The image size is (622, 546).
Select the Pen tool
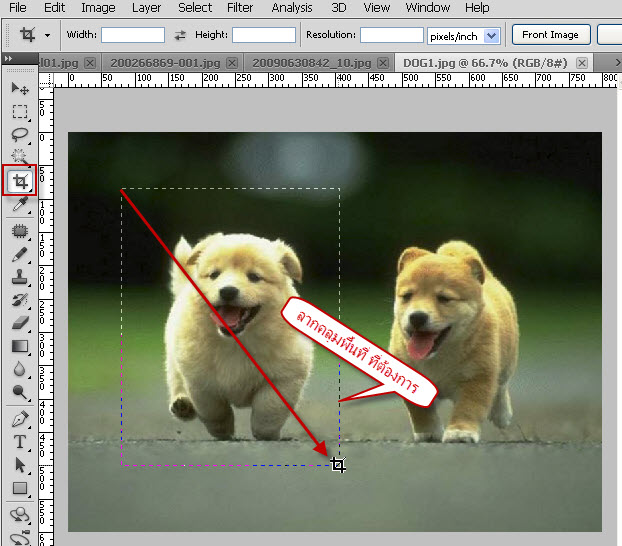pos(20,419)
